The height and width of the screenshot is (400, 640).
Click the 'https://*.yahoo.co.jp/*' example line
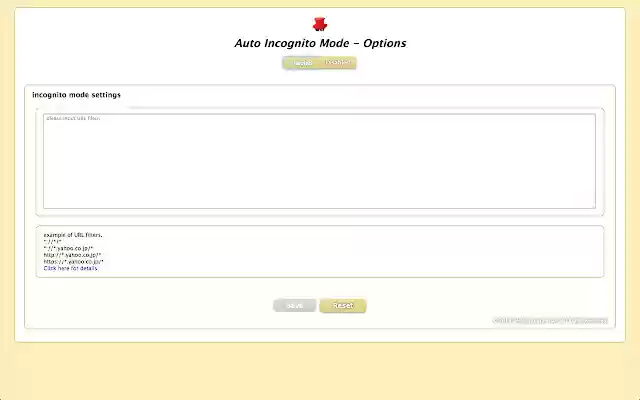[x=73, y=262]
